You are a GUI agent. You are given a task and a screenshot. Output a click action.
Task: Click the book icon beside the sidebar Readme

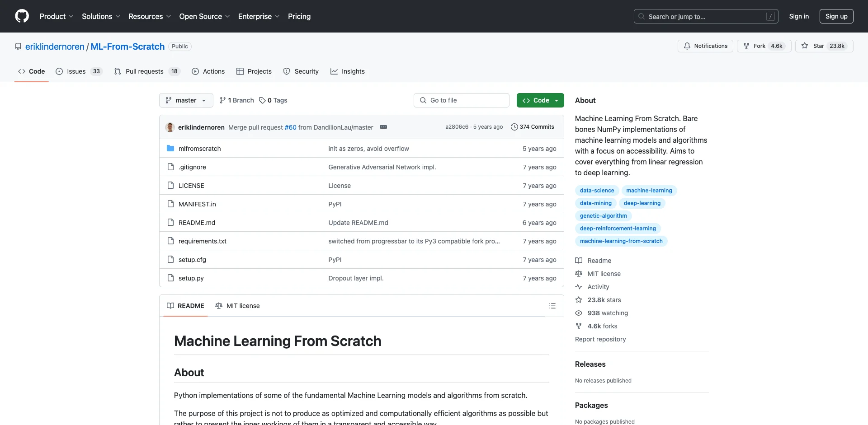[579, 261]
